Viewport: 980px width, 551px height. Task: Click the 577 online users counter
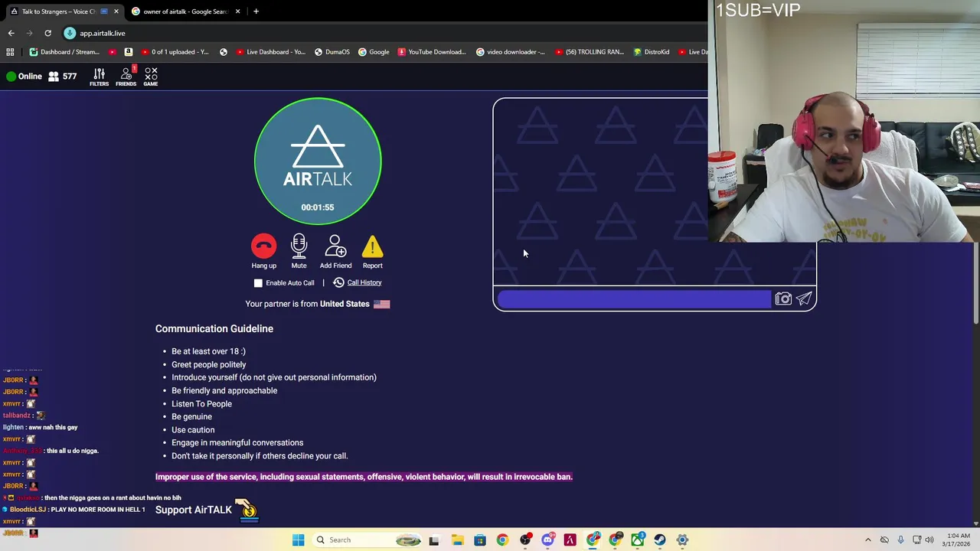[63, 77]
